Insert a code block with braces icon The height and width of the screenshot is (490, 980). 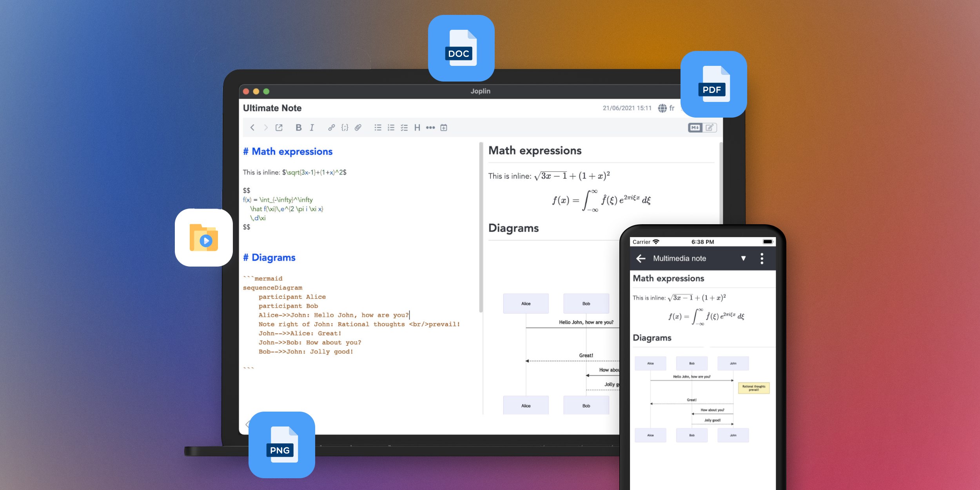tap(345, 127)
